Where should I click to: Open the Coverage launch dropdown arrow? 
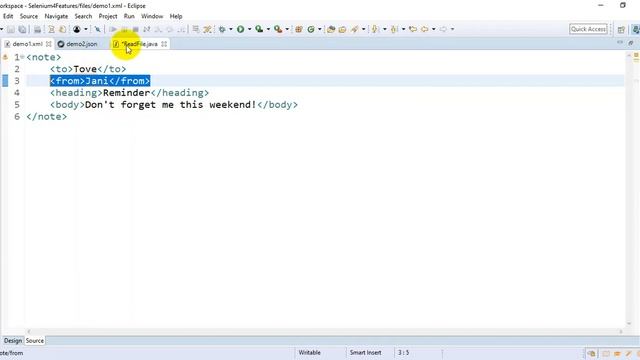pos(268,29)
